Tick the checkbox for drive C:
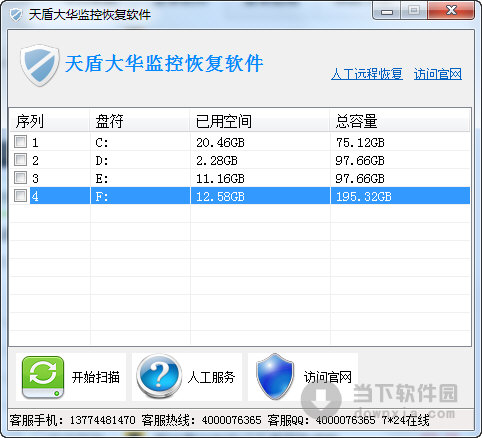The height and width of the screenshot is (438, 482). 20,142
